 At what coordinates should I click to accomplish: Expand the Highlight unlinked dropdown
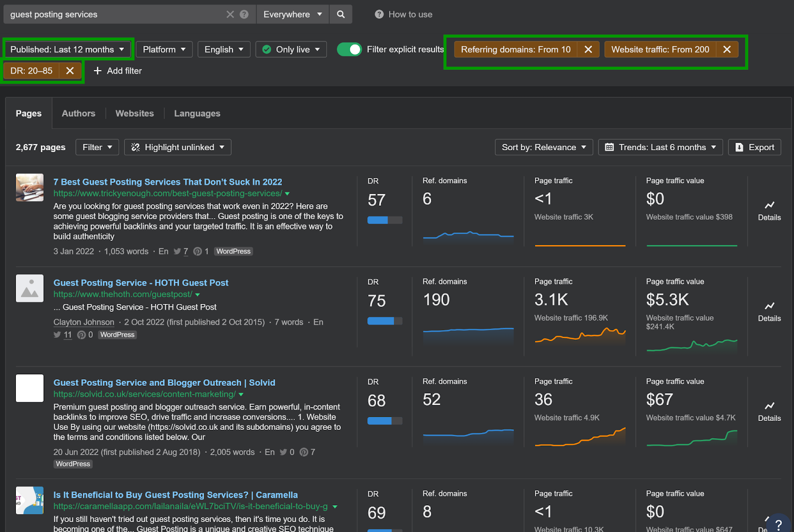tap(178, 147)
